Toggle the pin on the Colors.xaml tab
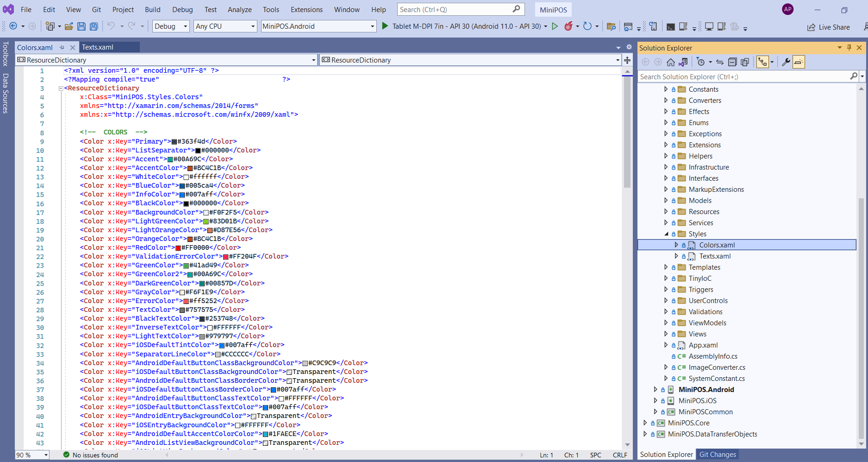This screenshot has width=868, height=462. click(62, 47)
